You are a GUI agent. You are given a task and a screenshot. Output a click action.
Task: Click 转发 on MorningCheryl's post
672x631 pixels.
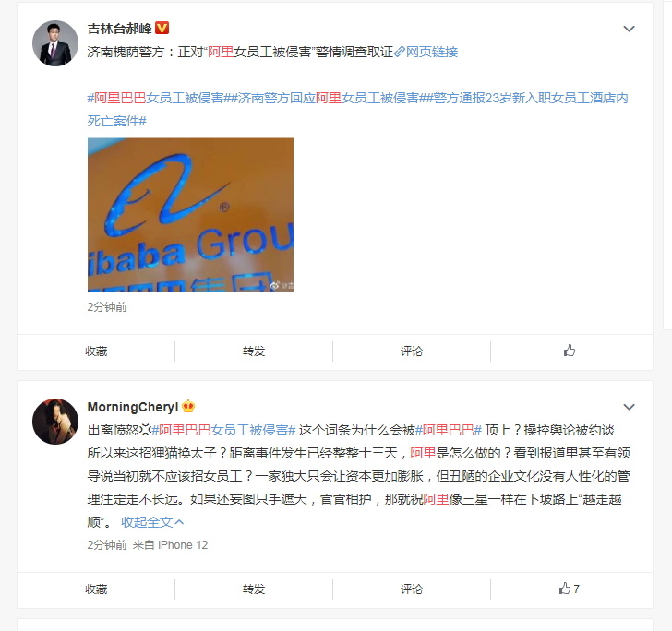[x=254, y=589]
